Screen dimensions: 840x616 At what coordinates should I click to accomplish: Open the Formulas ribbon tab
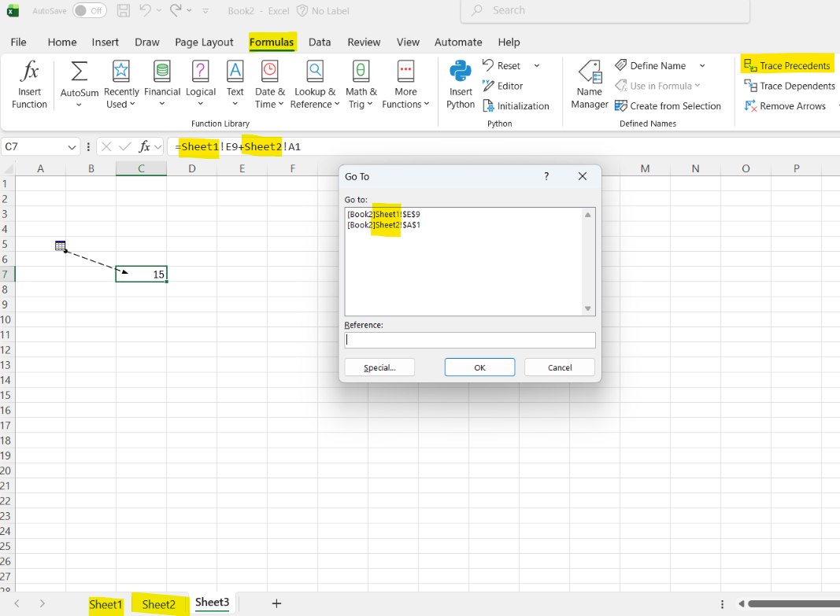click(272, 42)
